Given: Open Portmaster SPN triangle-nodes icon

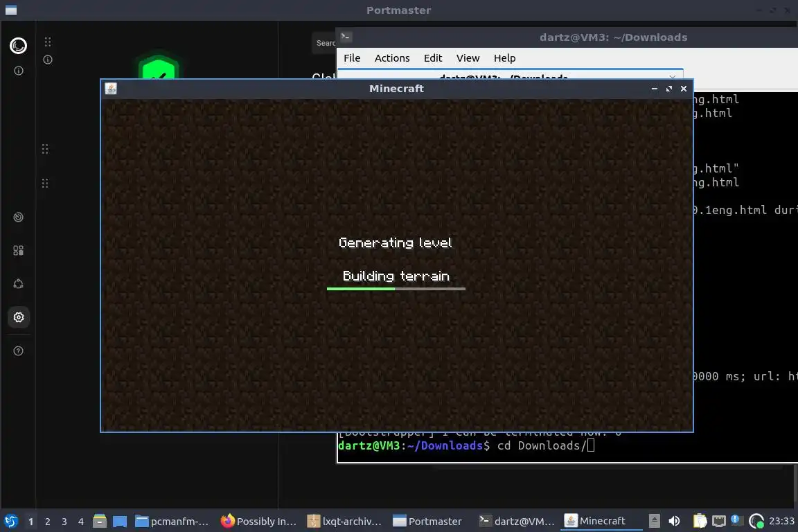Looking at the screenshot, I should (x=18, y=284).
